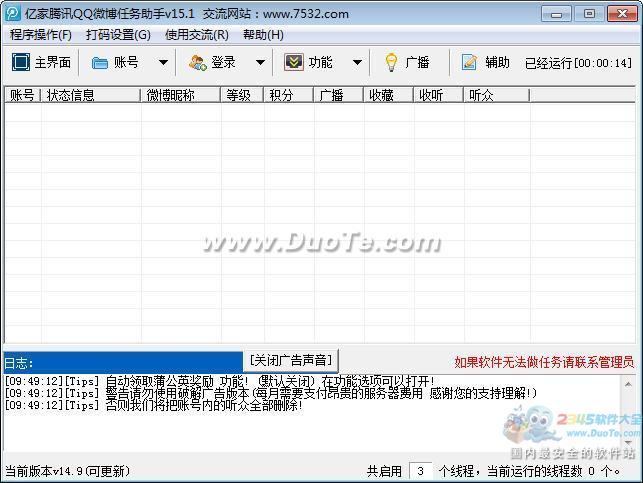The image size is (643, 483).
Task: Click the log line 否则我们将把账号内的听众全部删除
Action: click(x=154, y=405)
